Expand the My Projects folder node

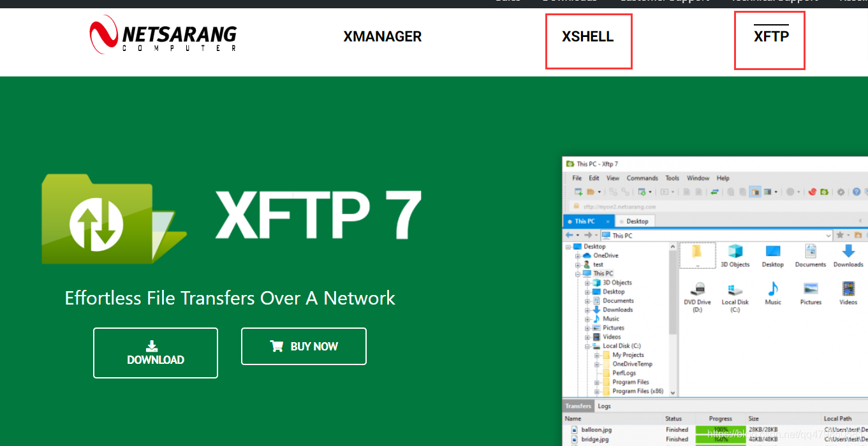597,355
